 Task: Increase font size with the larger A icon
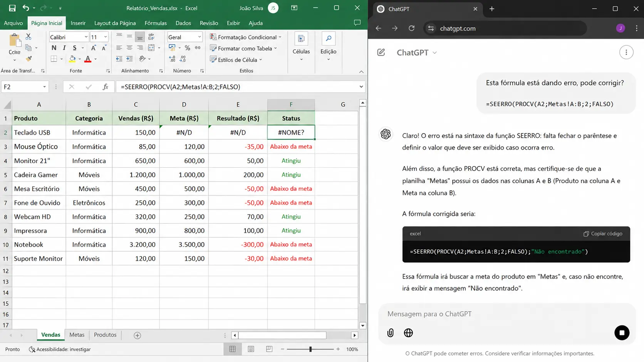point(93,48)
